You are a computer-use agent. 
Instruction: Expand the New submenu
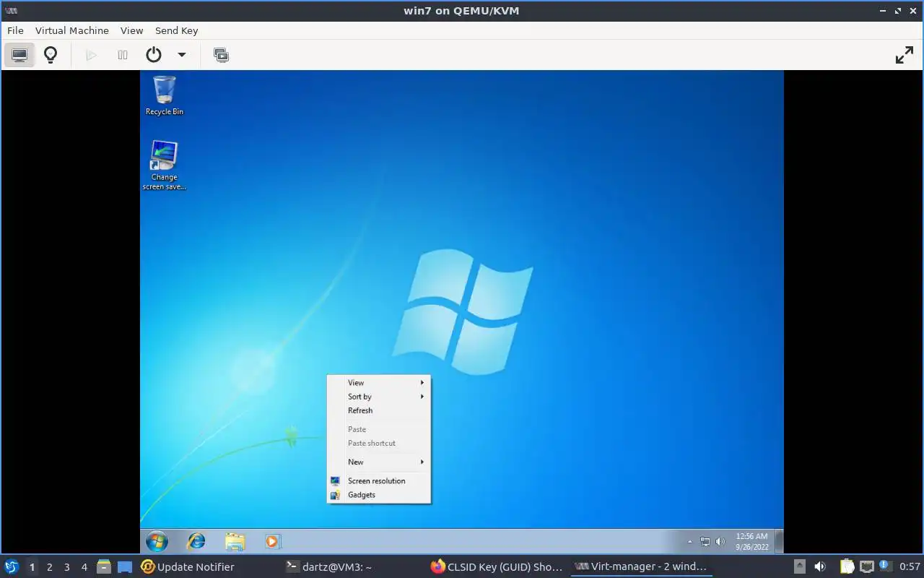point(379,462)
